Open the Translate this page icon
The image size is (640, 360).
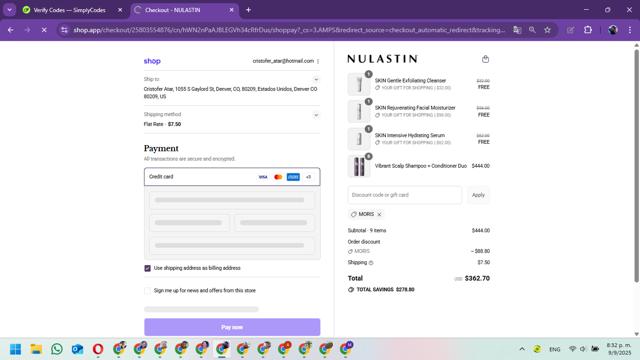click(517, 30)
